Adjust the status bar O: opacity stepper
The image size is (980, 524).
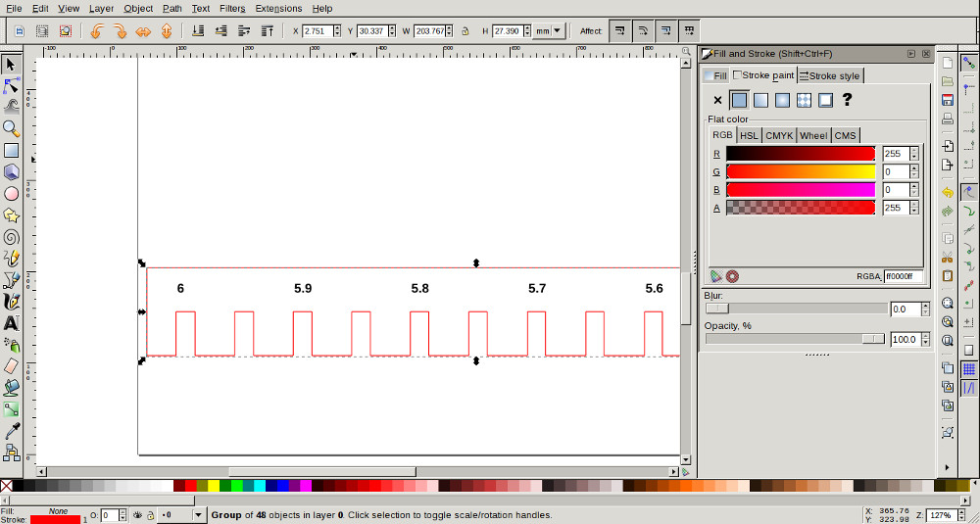[x=124, y=515]
